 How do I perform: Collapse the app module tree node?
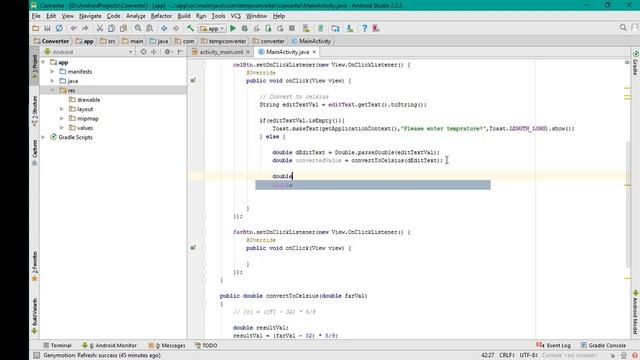(x=43, y=62)
